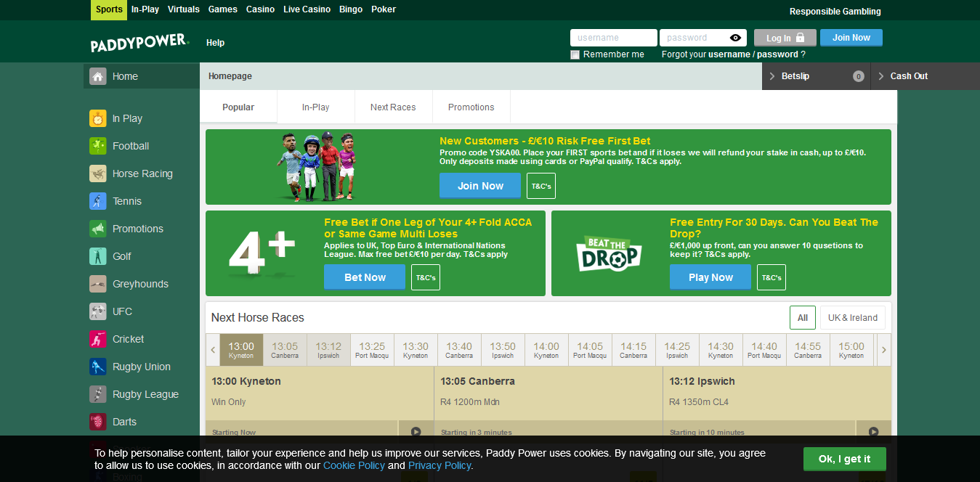Expand the Cash Out panel
This screenshot has height=482, width=980.
(x=926, y=76)
